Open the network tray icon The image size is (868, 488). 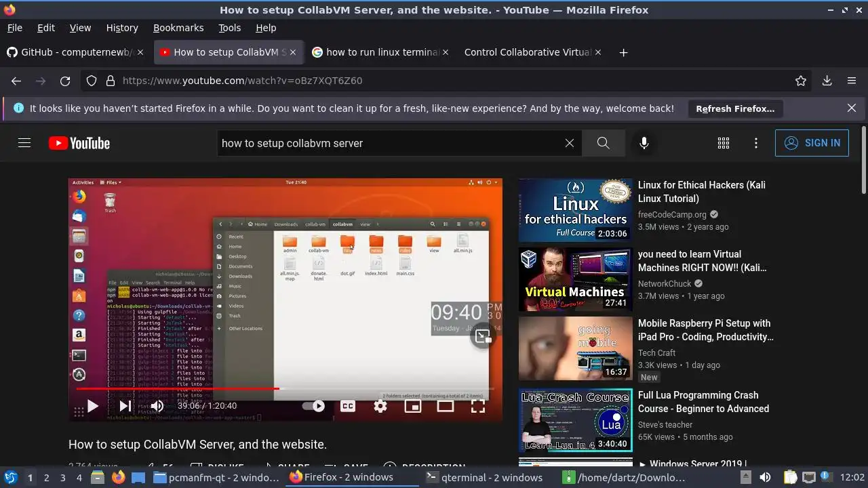tap(809, 477)
